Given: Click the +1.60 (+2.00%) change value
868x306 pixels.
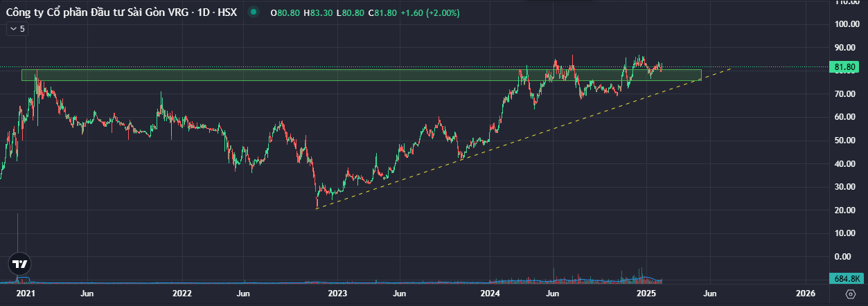Looking at the screenshot, I should (429, 13).
